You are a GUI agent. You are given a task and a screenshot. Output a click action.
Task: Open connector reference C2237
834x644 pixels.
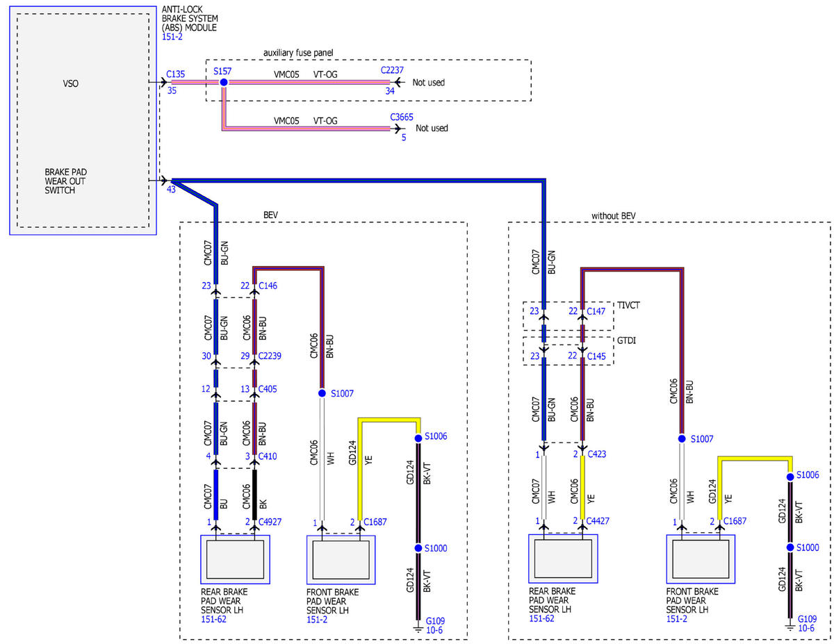[392, 71]
